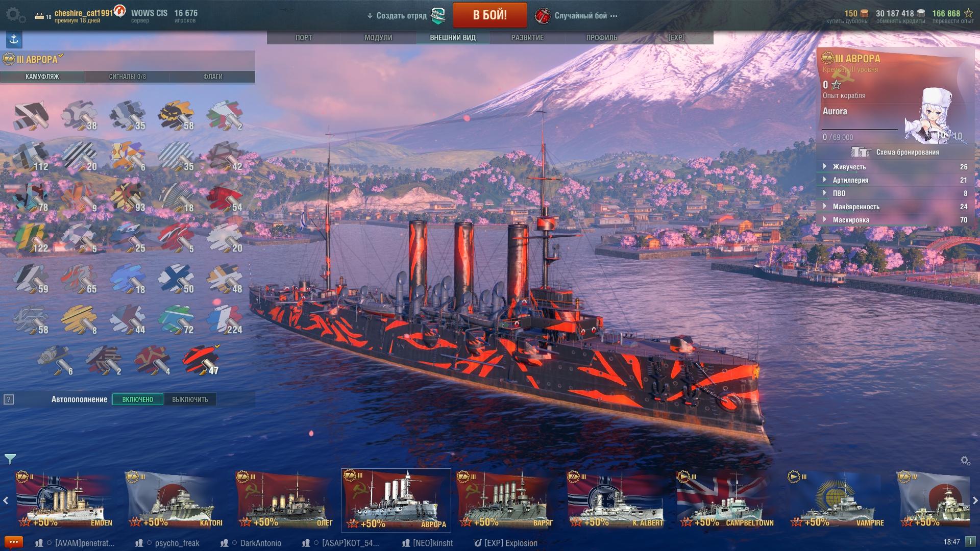This screenshot has width=980, height=551.
Task: Select the red-black camouflage with 47
Action: 201,360
